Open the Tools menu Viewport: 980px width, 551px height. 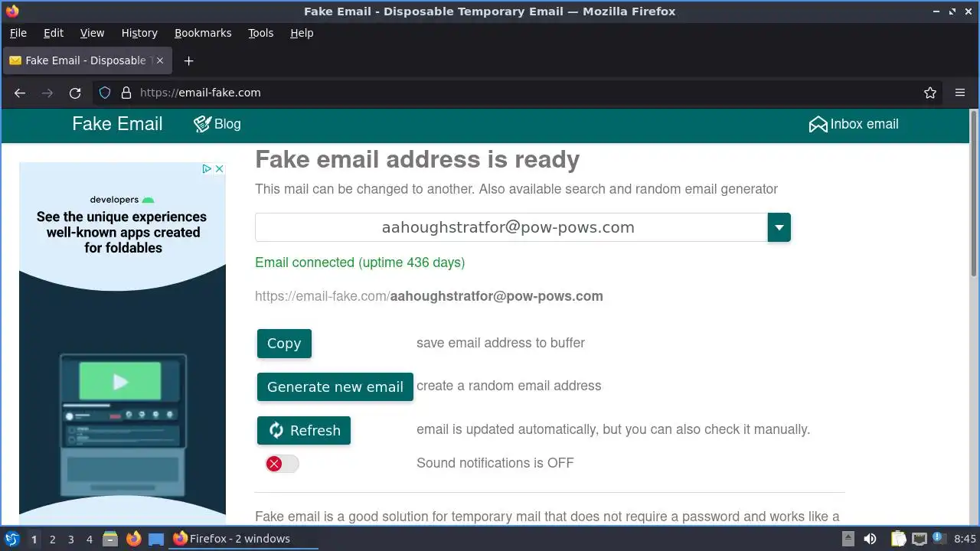[261, 33]
